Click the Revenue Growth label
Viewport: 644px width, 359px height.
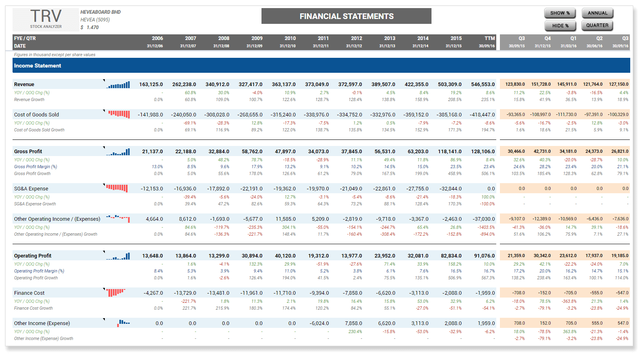point(29,99)
